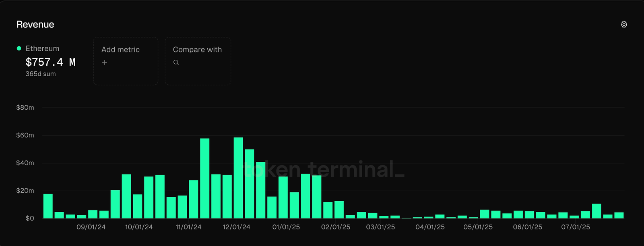Click the Revenue chart title

pos(35,25)
